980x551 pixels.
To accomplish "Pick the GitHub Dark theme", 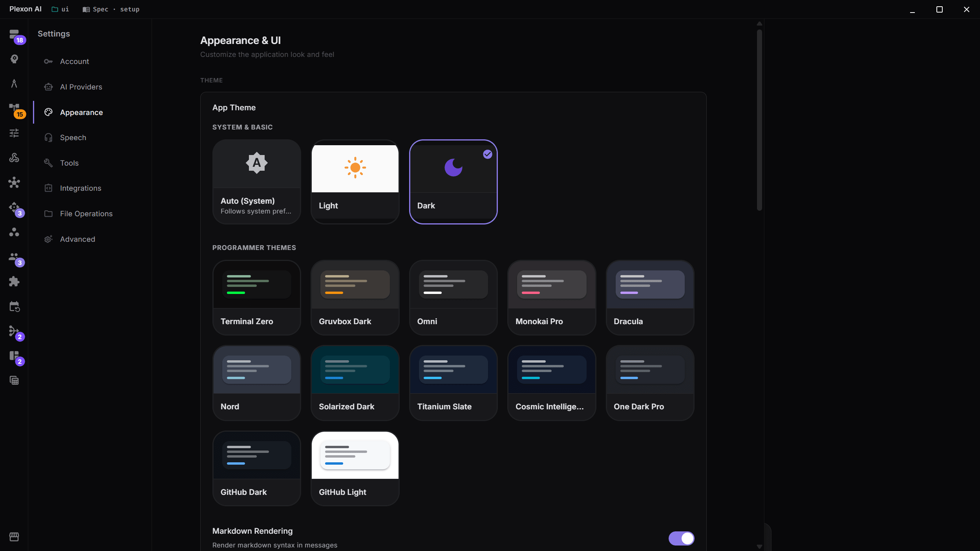I will click(x=257, y=468).
